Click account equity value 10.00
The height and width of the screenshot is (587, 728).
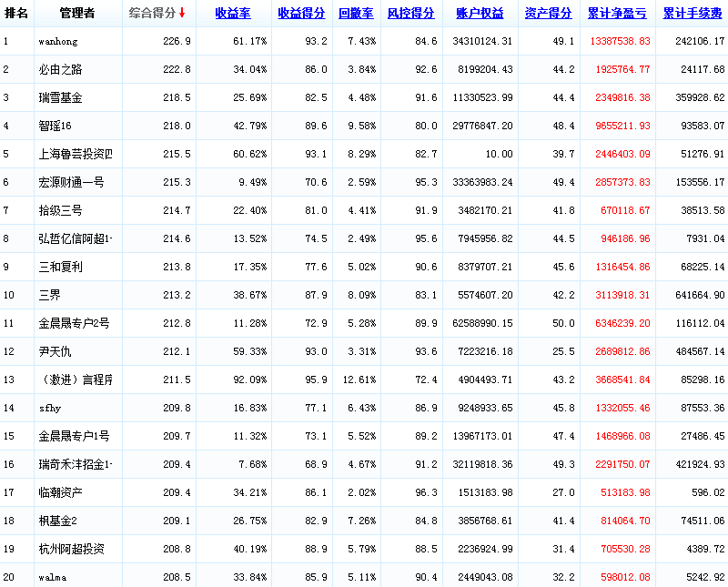pyautogui.click(x=499, y=154)
